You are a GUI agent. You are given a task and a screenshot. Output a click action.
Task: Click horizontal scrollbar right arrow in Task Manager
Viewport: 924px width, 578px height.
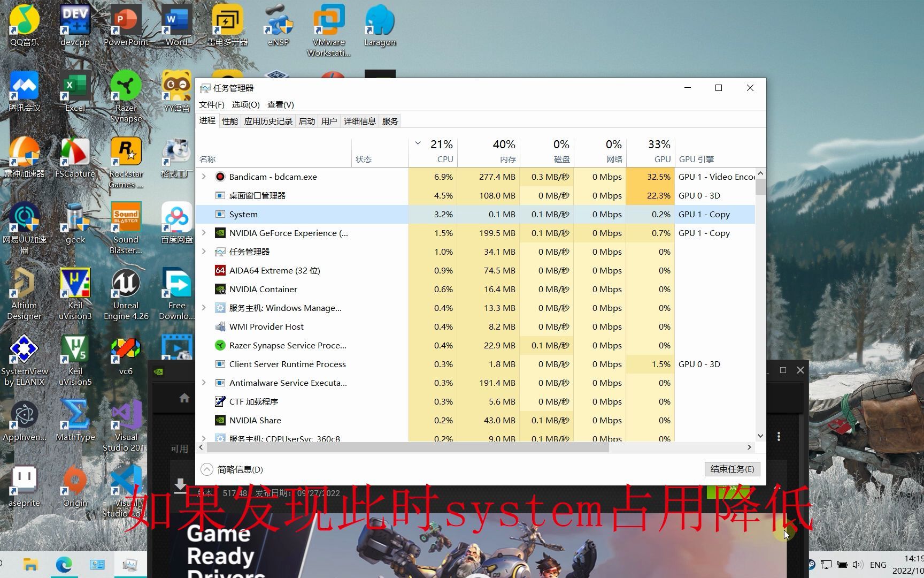[749, 447]
